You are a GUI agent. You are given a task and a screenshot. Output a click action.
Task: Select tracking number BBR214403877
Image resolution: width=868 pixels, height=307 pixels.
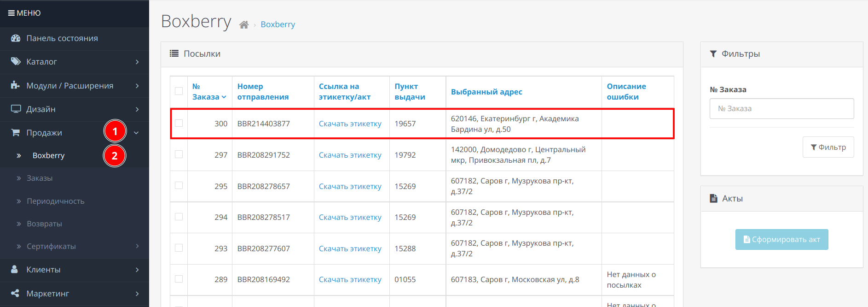[x=264, y=124]
